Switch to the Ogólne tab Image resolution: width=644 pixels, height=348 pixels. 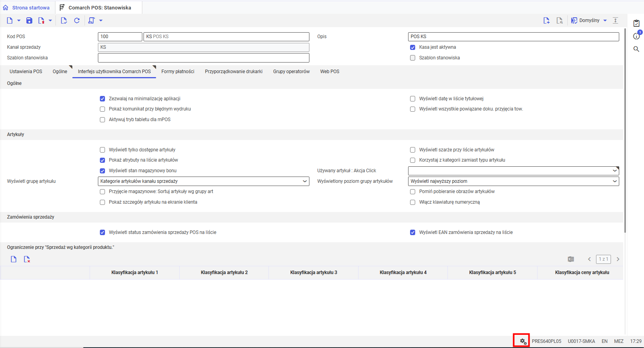[60, 72]
